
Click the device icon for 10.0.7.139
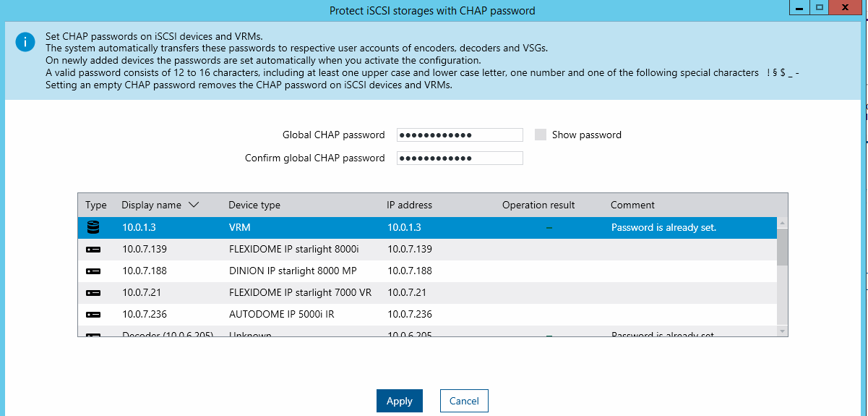coord(93,249)
